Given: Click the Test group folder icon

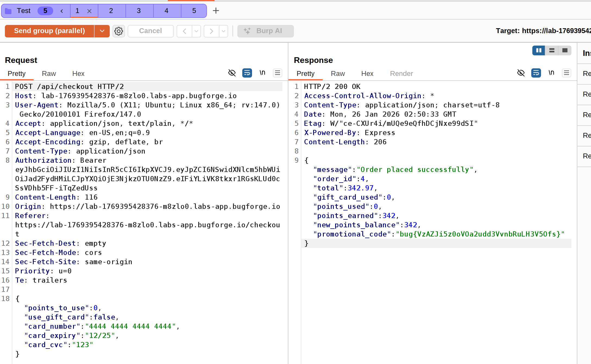Looking at the screenshot, I should coord(8,11).
